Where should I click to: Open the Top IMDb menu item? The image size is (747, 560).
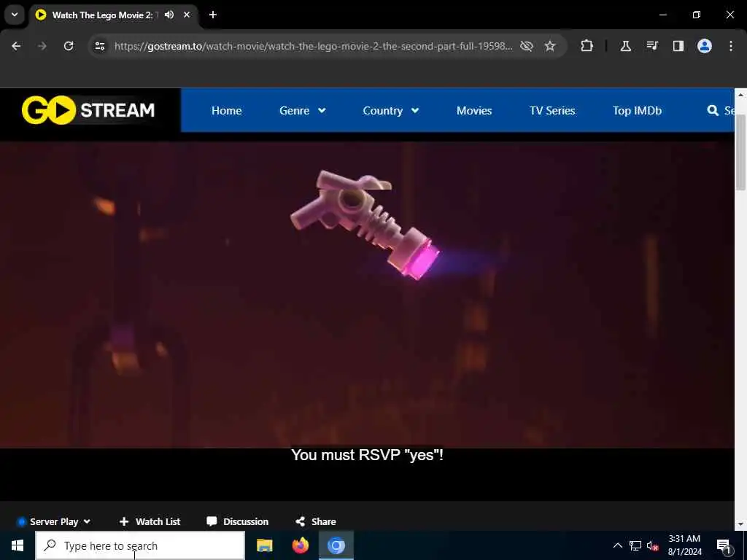pyautogui.click(x=637, y=111)
